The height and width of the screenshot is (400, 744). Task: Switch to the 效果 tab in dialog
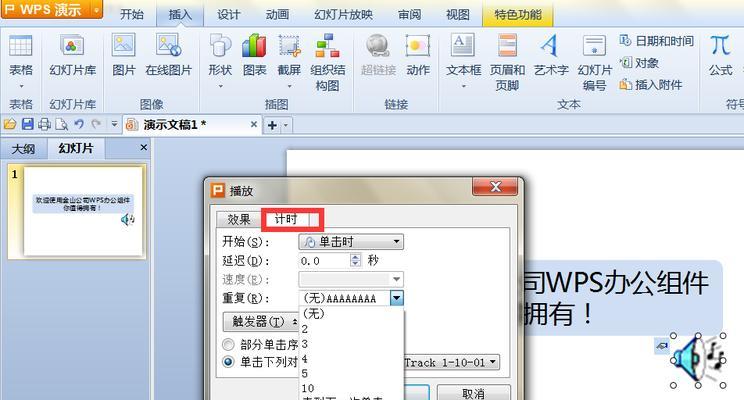(239, 219)
